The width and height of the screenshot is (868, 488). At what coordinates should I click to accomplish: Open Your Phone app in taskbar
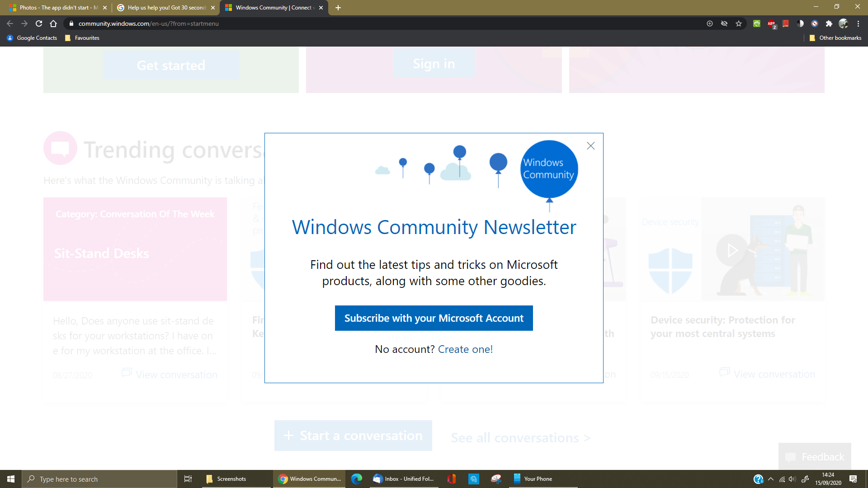point(542,479)
